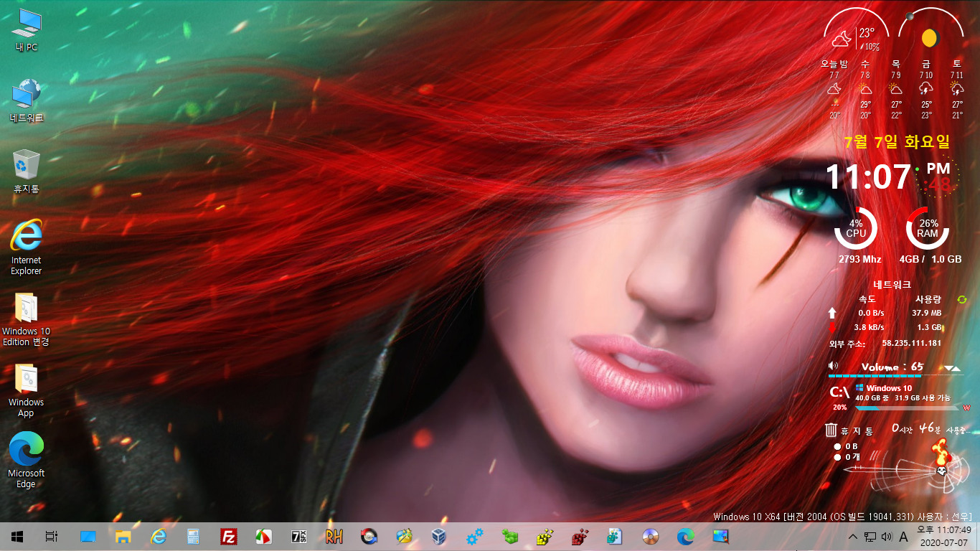Viewport: 980px width, 551px height.
Task: Click the C drive usage bar
Action: (908, 408)
